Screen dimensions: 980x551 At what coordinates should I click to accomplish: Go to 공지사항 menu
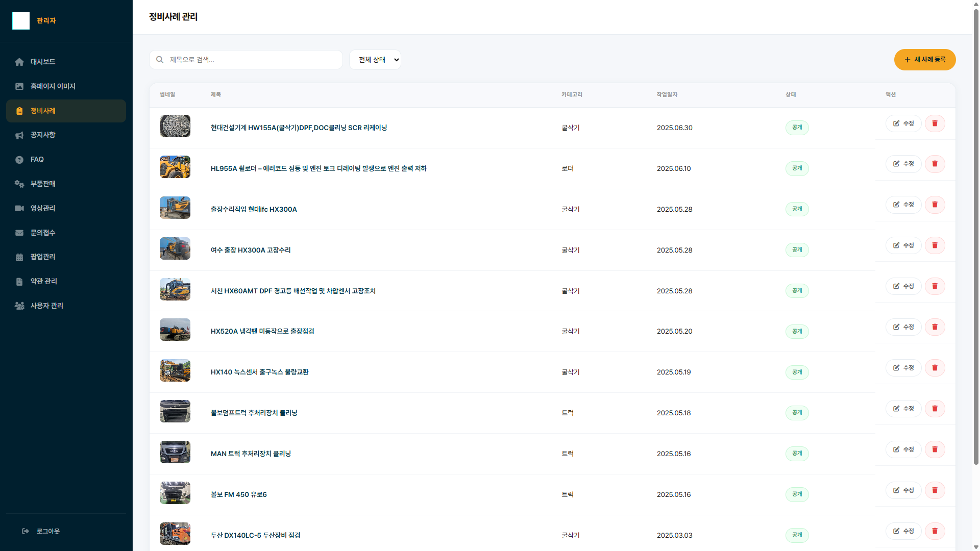(66, 135)
